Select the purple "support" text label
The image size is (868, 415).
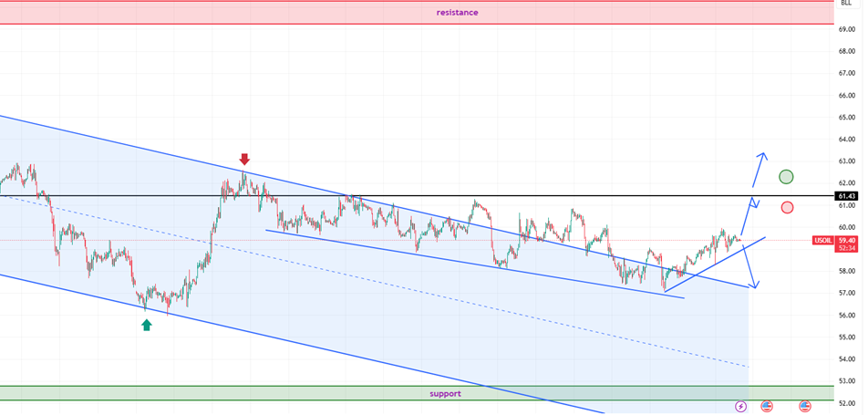click(x=445, y=393)
